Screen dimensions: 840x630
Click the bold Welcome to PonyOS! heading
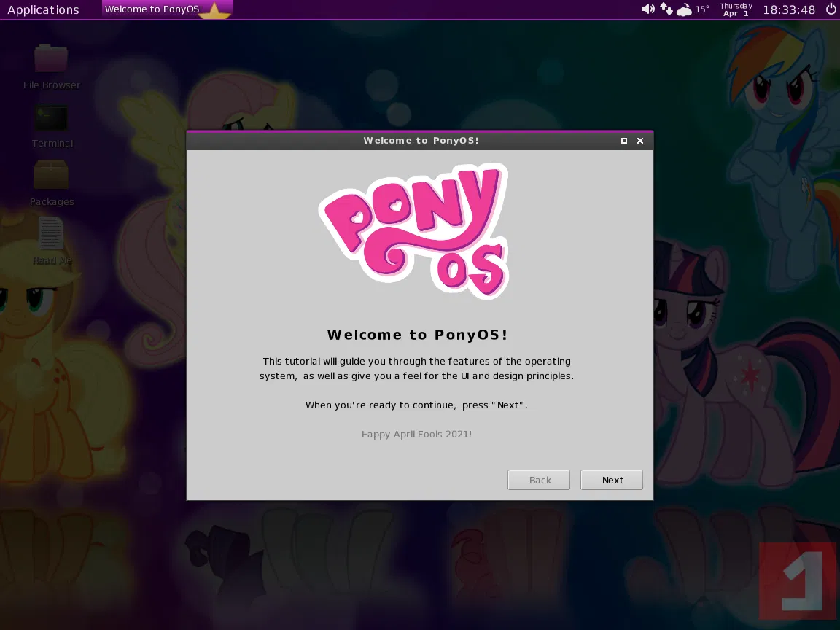click(x=417, y=335)
